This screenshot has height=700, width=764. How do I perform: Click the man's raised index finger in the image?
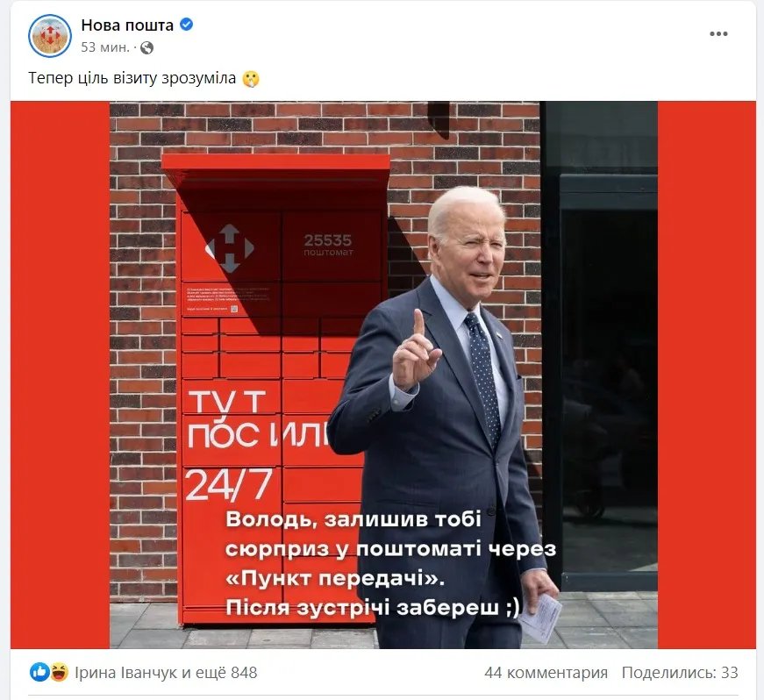[418, 327]
